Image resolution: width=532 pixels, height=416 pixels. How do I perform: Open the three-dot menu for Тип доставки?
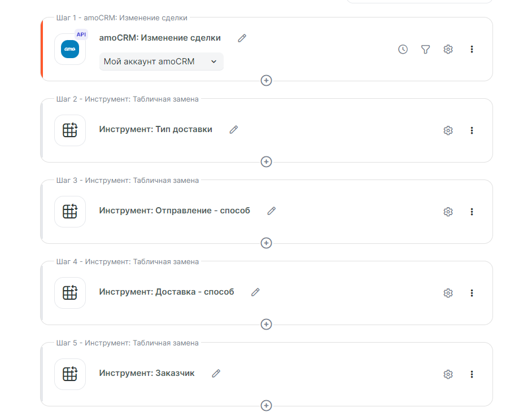[472, 130]
